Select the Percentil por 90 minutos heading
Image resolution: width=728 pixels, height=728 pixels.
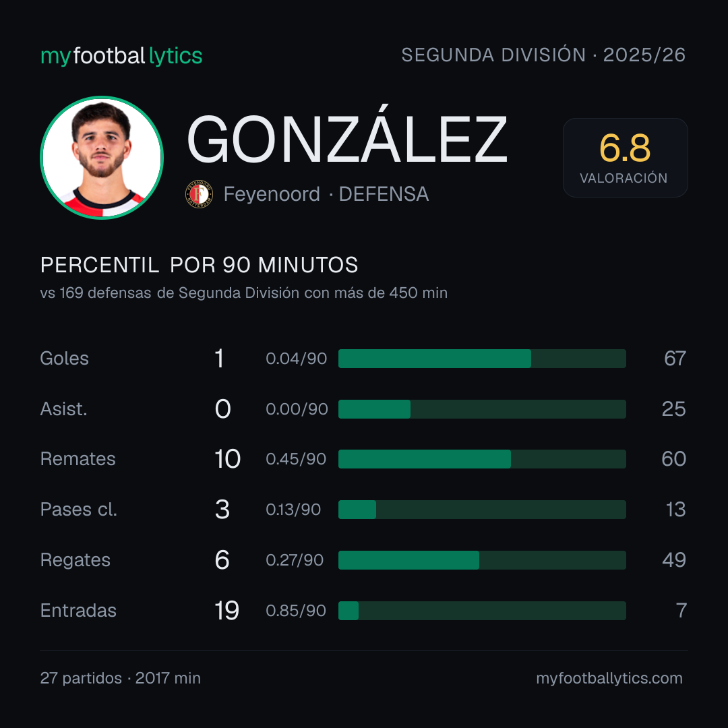click(x=199, y=265)
